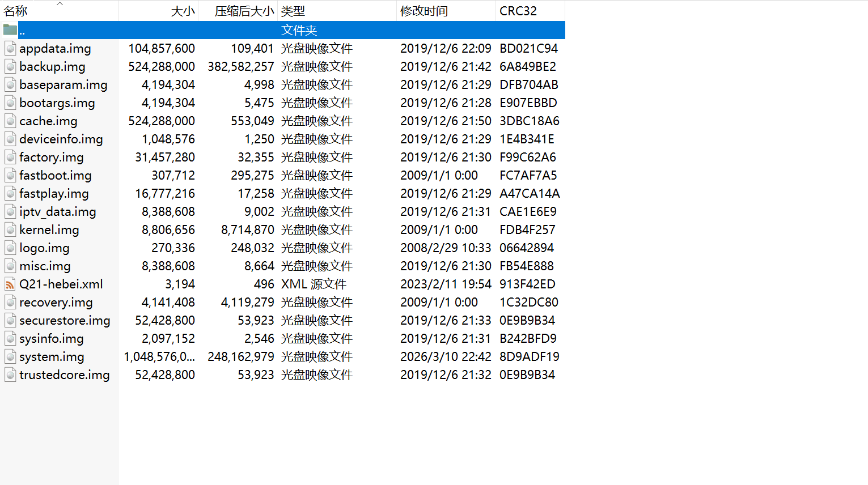Click the cache.img file icon
The image size is (868, 485).
10,121
